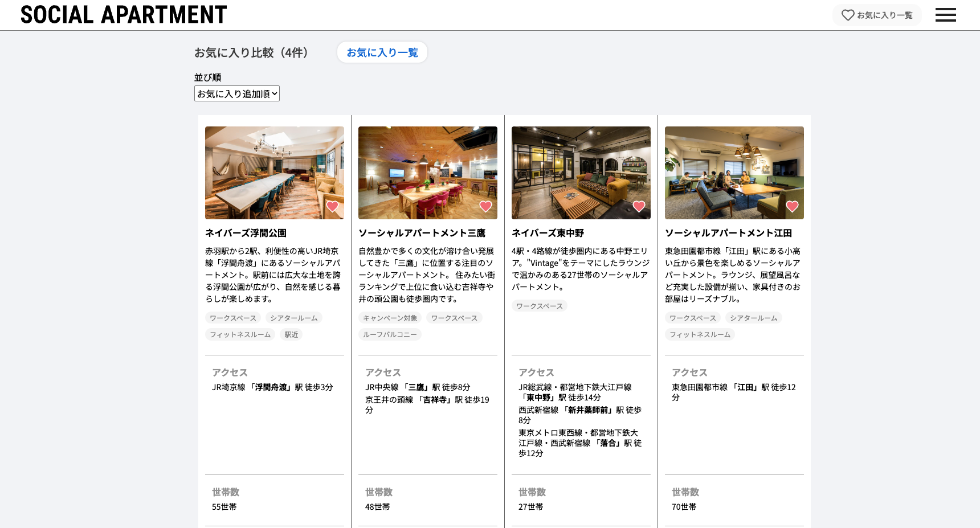Unfavorite ネイバーズ浮間公園 with its heart icon
Screen dimensions: 980x528
click(x=332, y=206)
